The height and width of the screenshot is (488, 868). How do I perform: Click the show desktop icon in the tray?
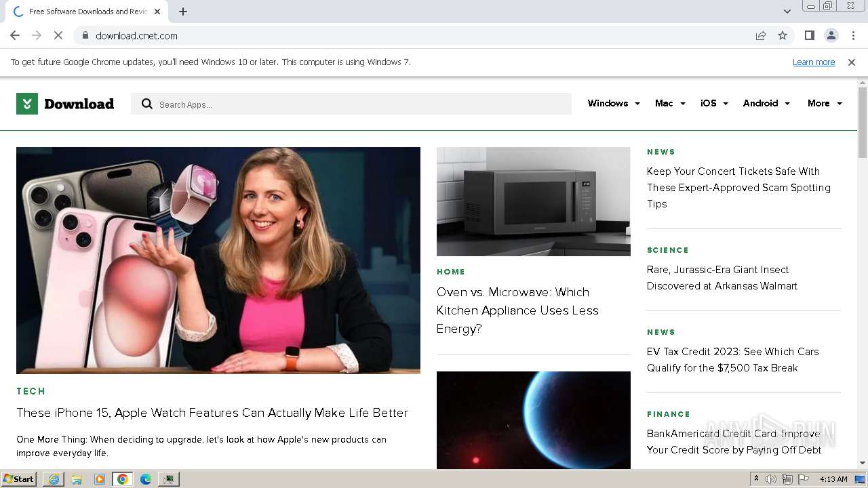860,479
